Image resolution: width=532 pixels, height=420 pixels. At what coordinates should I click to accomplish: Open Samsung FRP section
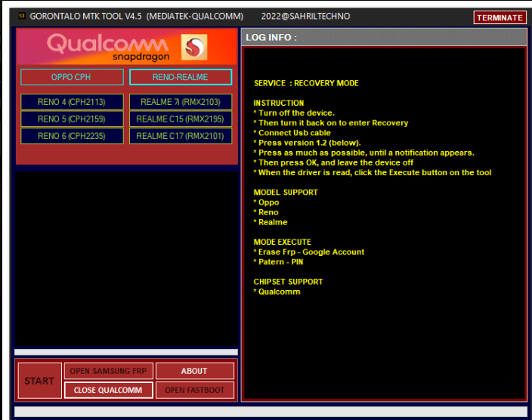tap(109, 371)
